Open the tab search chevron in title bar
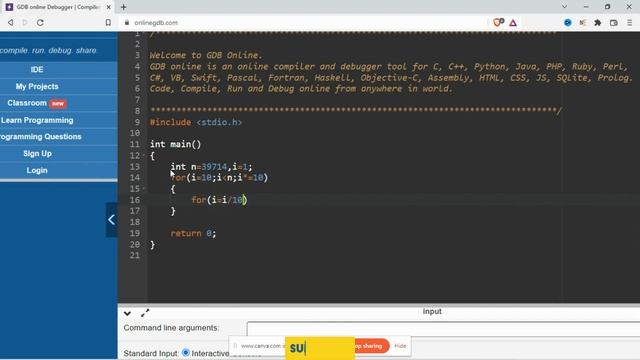Image resolution: width=640 pixels, height=360 pixels. pos(564,7)
